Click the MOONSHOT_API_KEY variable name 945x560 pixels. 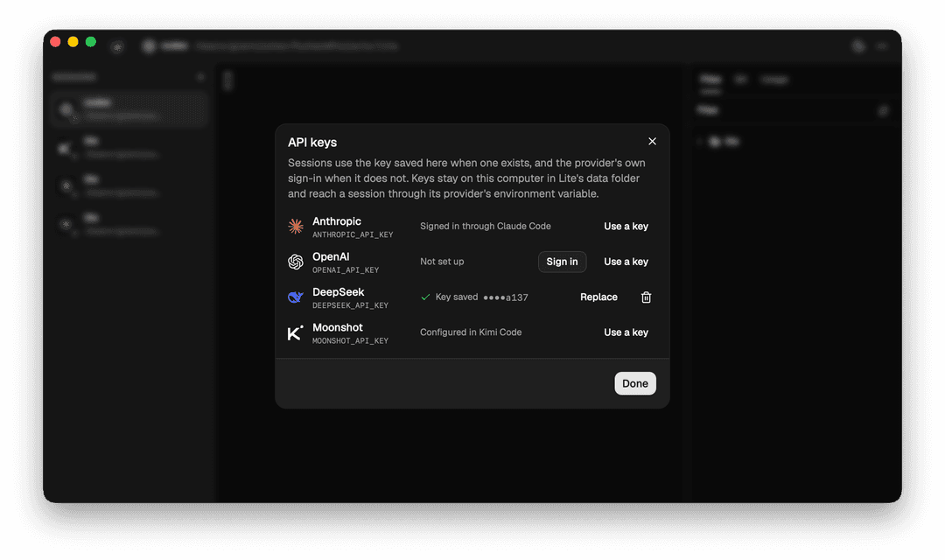[350, 340]
